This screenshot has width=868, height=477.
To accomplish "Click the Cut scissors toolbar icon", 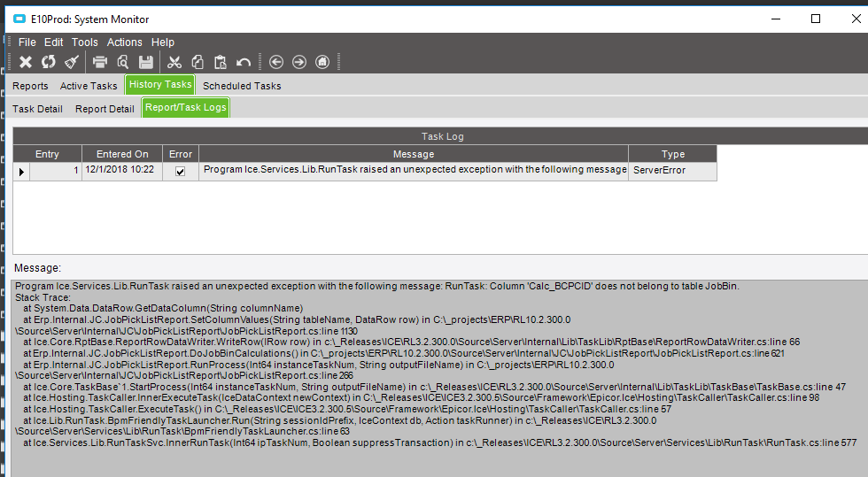I will pos(174,62).
